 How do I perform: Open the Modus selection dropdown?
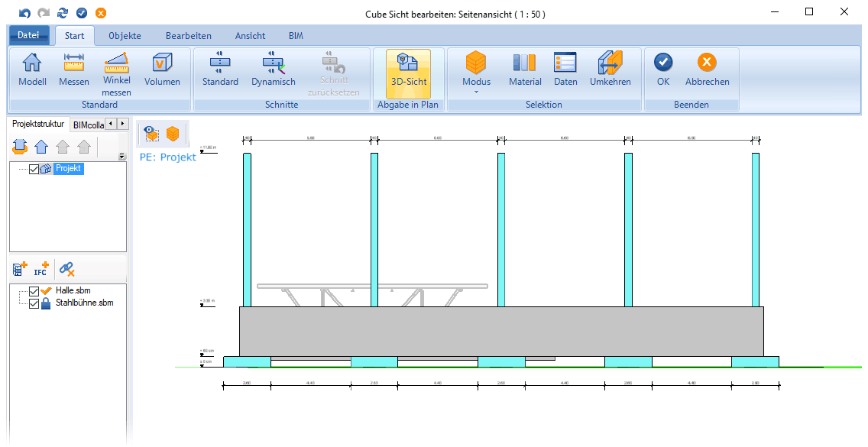pos(476,73)
